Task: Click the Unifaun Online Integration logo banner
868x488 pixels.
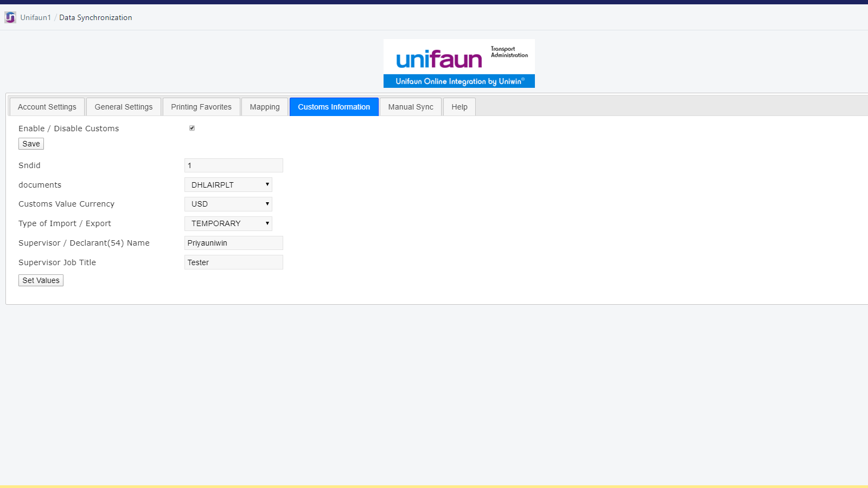Action: point(459,63)
